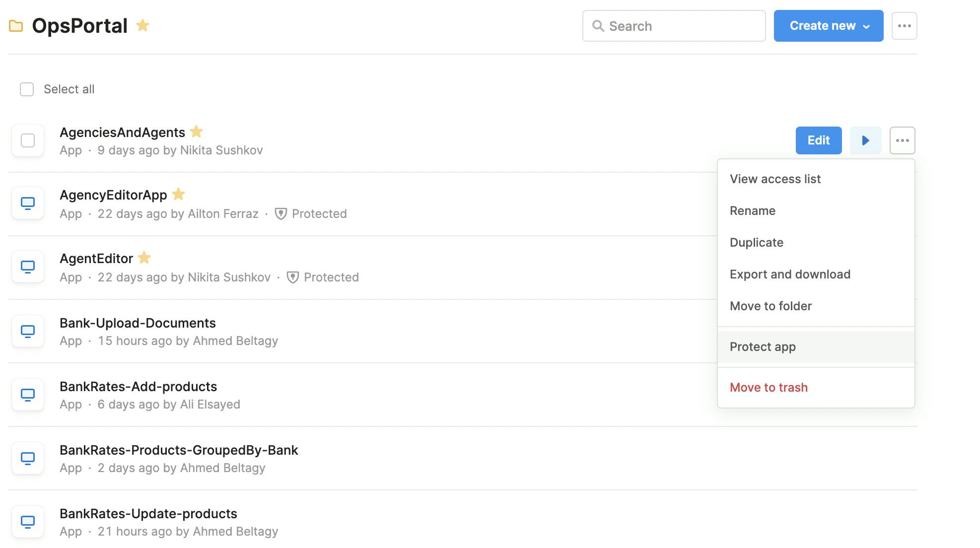The width and height of the screenshot is (980, 548).
Task: Click the Bank-Upload-Documents app icon
Action: point(28,331)
